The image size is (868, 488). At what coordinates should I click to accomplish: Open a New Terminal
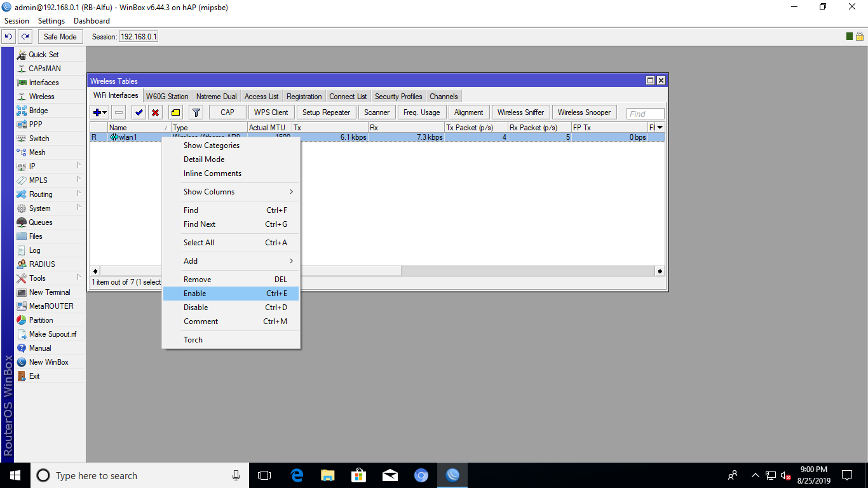click(50, 292)
